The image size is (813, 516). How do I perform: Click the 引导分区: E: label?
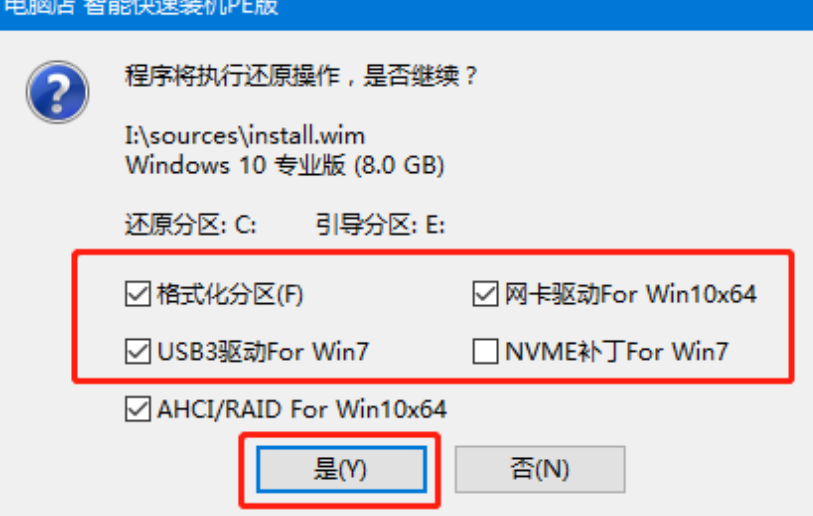(381, 225)
